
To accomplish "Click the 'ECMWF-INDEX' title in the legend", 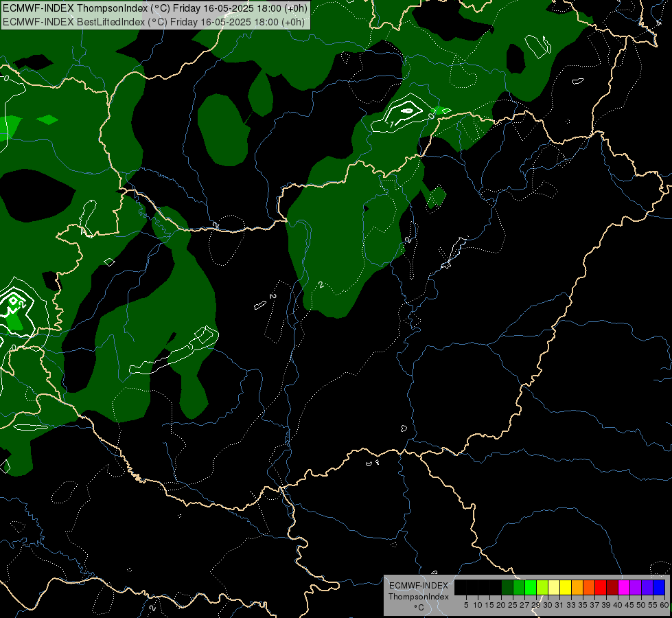I will 418,586.
